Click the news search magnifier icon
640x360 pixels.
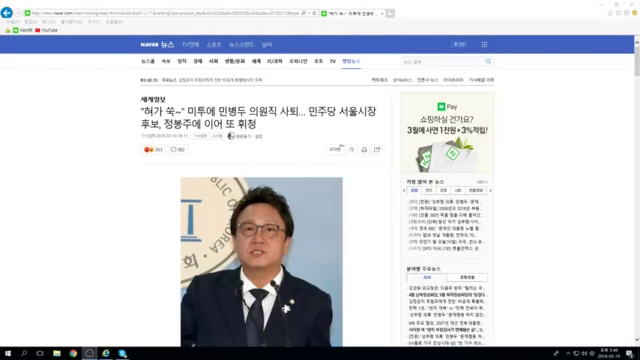pos(488,62)
